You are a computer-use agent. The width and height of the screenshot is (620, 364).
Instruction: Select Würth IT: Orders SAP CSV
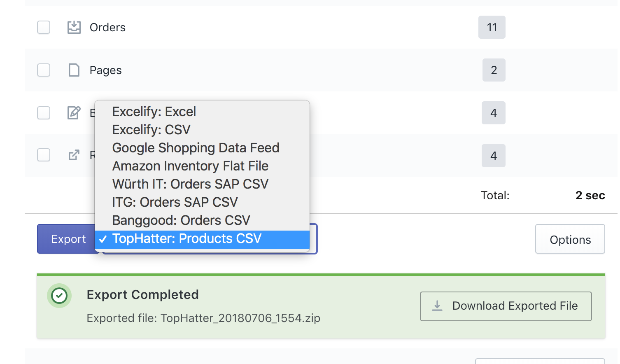(190, 184)
